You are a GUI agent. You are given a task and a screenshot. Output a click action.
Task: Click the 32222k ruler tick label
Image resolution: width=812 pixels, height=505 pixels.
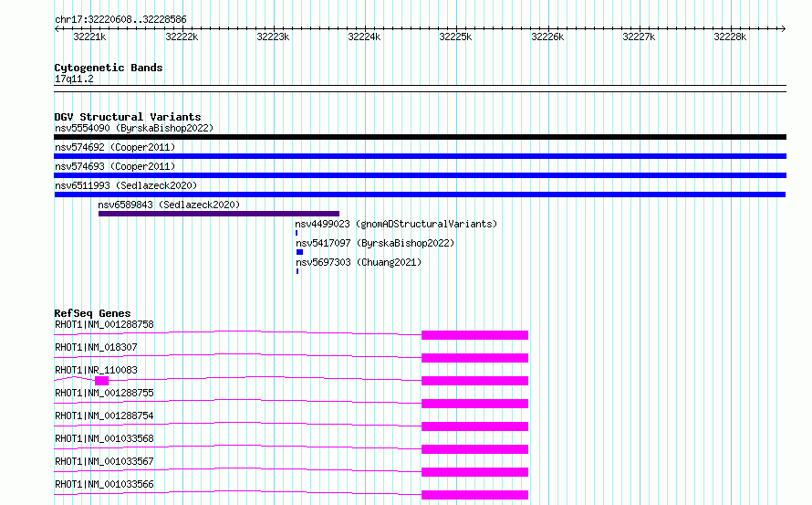pos(182,37)
